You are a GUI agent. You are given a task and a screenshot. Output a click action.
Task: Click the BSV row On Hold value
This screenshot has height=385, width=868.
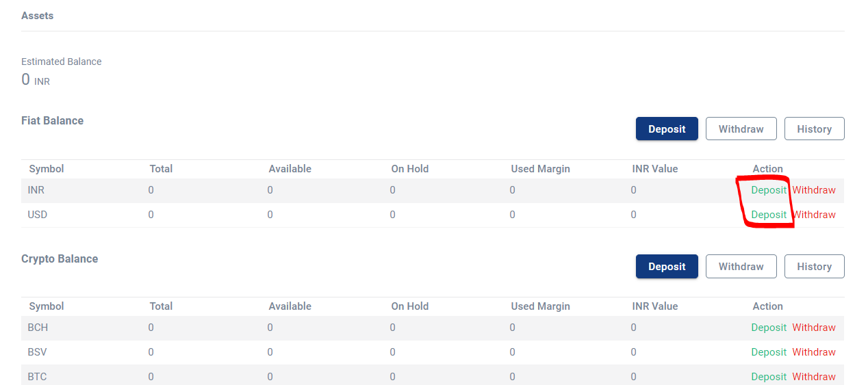tap(393, 352)
